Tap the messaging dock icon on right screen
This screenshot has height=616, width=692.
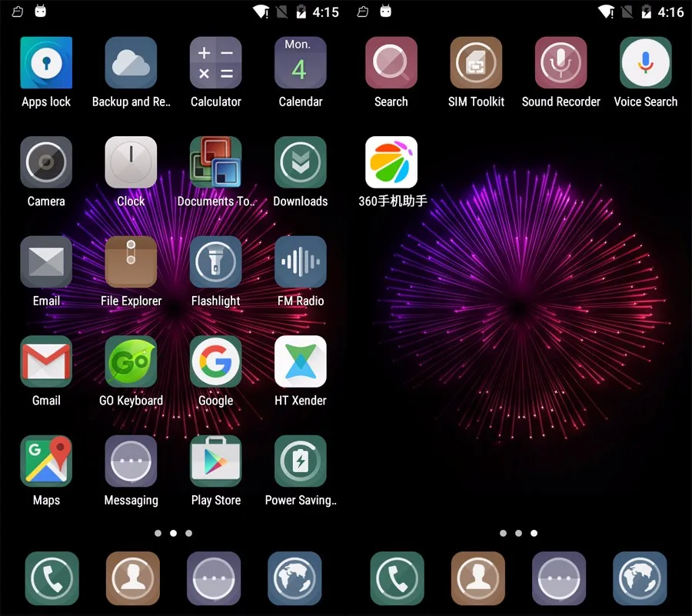coord(559,578)
